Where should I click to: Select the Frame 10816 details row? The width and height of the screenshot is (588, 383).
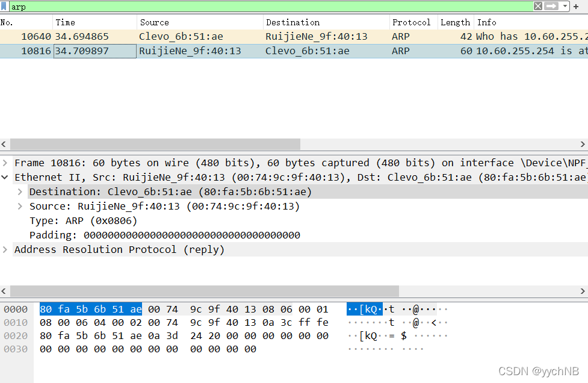pos(300,163)
